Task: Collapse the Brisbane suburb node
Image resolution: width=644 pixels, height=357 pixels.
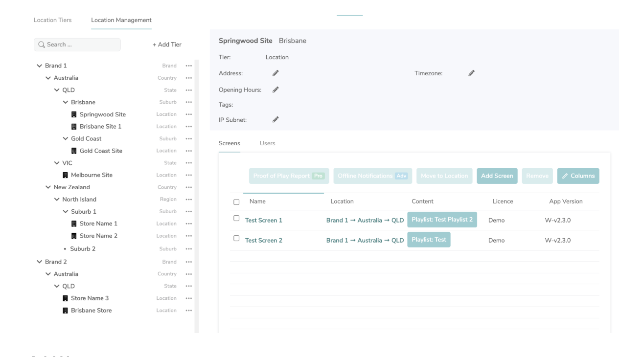Action: point(66,102)
